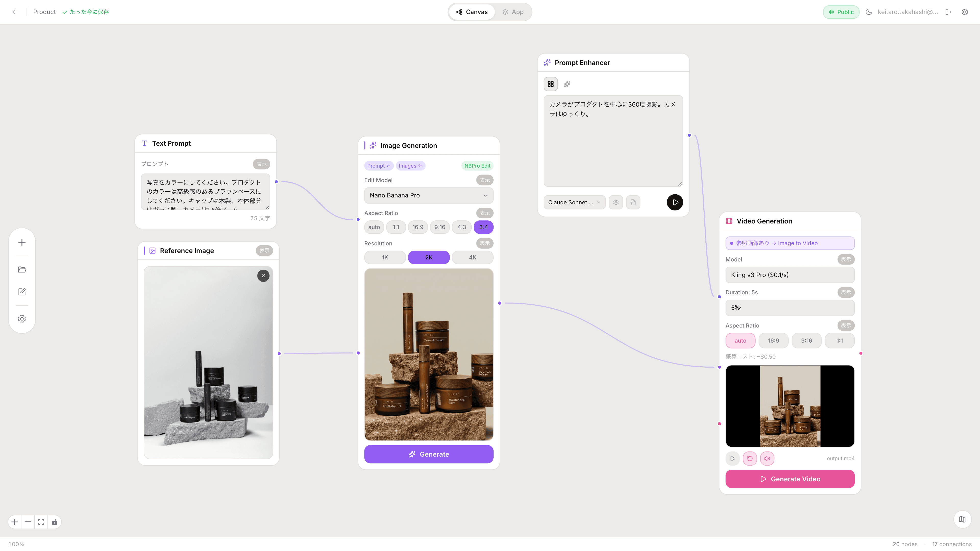Toggle dark mode moon icon
The height and width of the screenshot is (551, 980).
[x=868, y=12]
